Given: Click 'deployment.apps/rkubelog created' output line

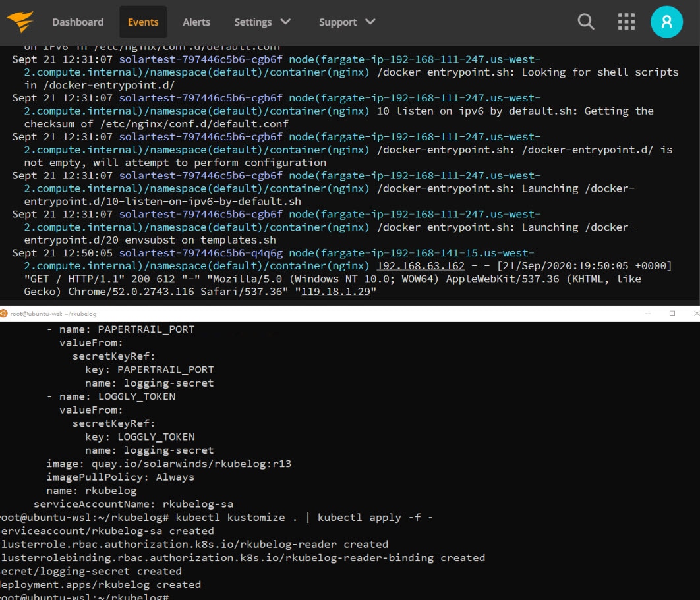Looking at the screenshot, I should tap(100, 584).
